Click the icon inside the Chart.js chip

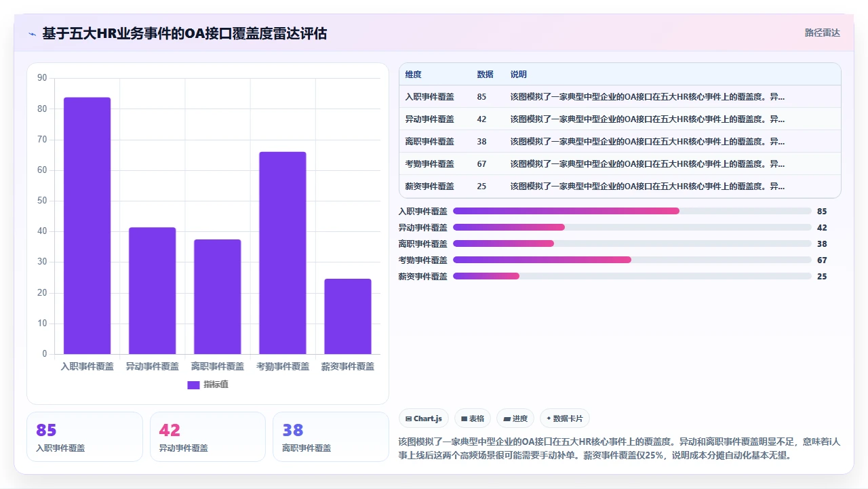[408, 419]
